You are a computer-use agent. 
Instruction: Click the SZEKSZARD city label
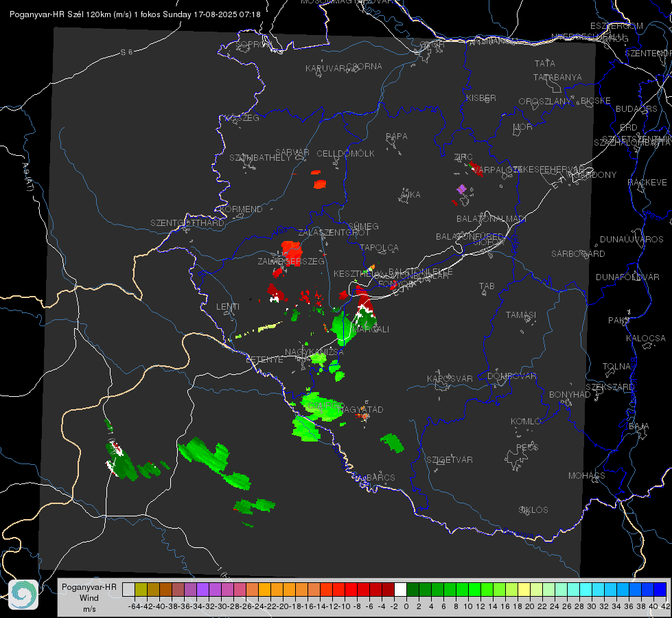[x=610, y=387]
